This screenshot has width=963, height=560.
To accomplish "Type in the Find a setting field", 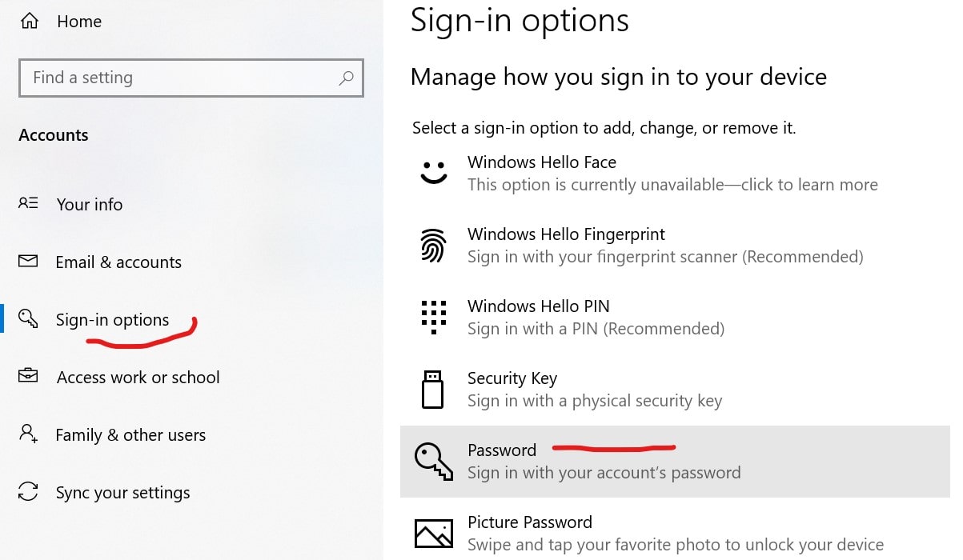I will pyautogui.click(x=191, y=78).
